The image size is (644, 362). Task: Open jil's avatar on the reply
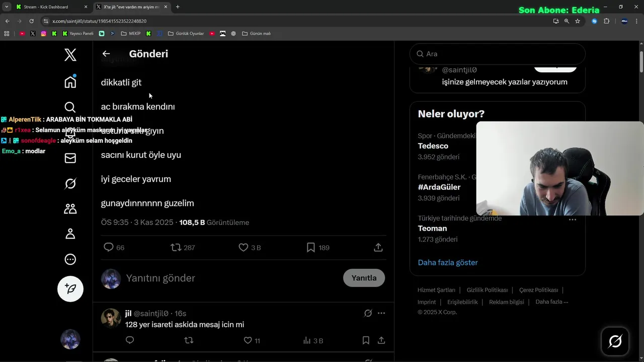click(111, 318)
